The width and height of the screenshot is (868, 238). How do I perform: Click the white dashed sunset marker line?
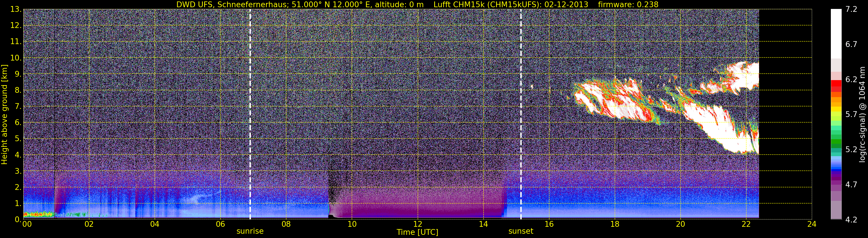click(521, 114)
